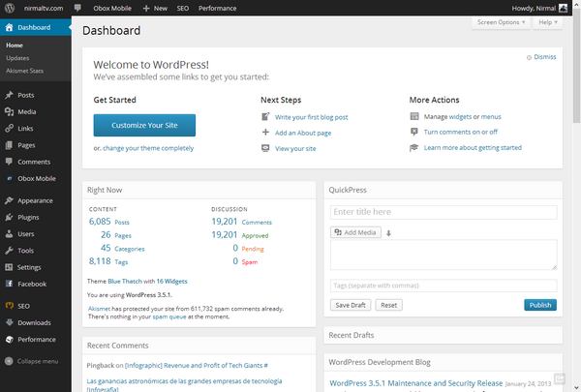Image resolution: width=581 pixels, height=392 pixels.
Task: Click the menus link in More Actions
Action: point(491,116)
